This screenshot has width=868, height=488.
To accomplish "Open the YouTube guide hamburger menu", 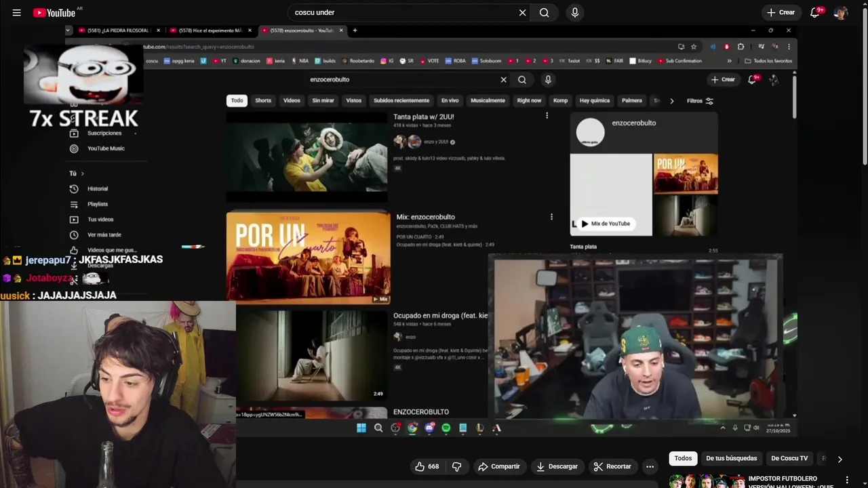I will (x=16, y=12).
